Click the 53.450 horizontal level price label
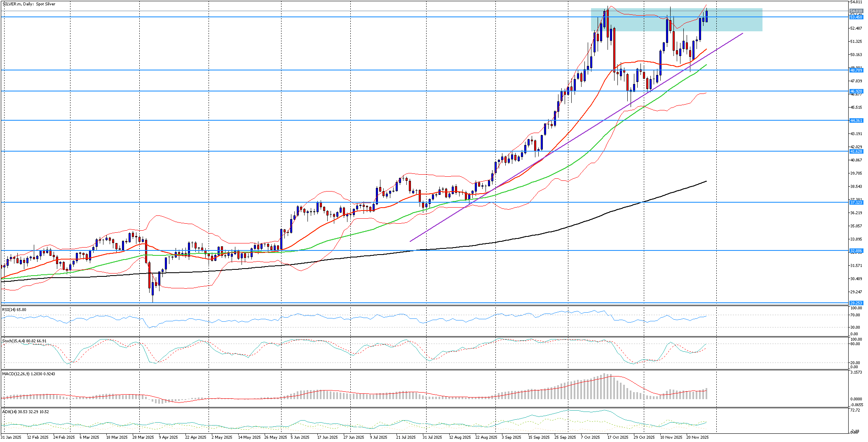Screen dimensions: 868x442 (856, 17)
